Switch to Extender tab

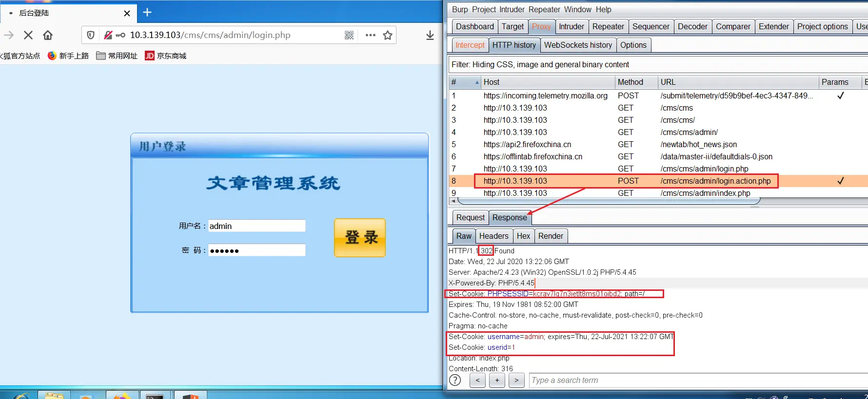pyautogui.click(x=774, y=26)
